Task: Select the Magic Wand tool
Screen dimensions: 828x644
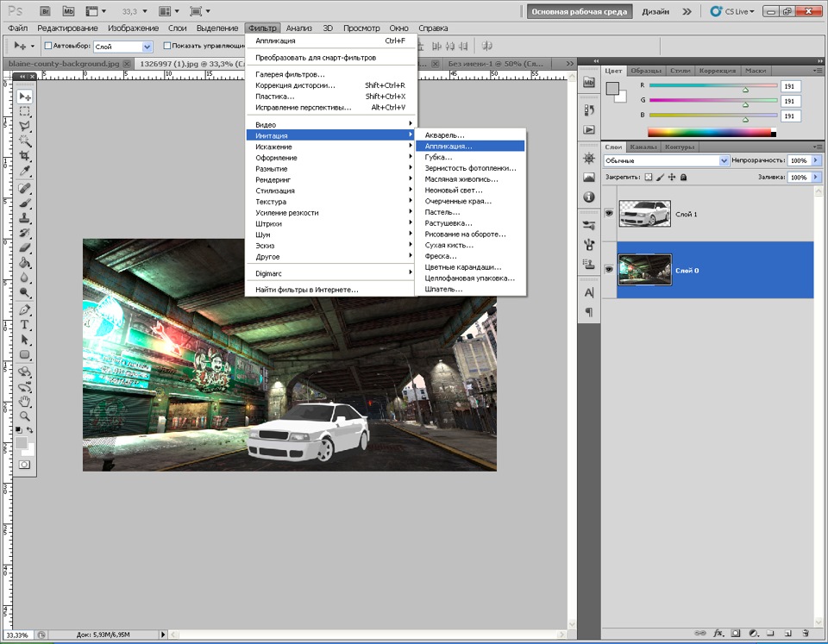Action: point(24,141)
